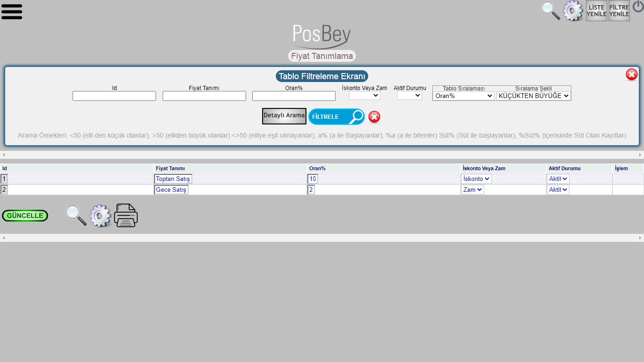This screenshot has width=644, height=362.
Task: Click Id cell with value 2
Action: pyautogui.click(x=4, y=190)
